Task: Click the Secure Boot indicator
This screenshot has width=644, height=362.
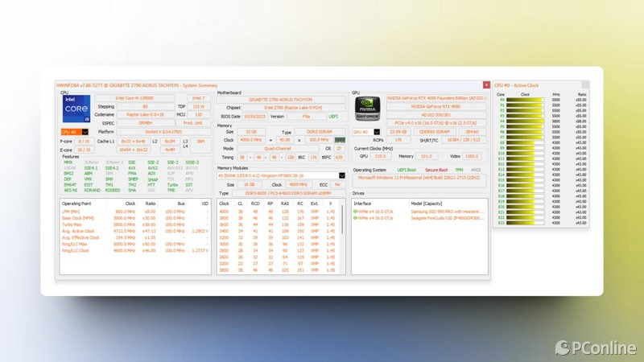Action: click(x=436, y=170)
